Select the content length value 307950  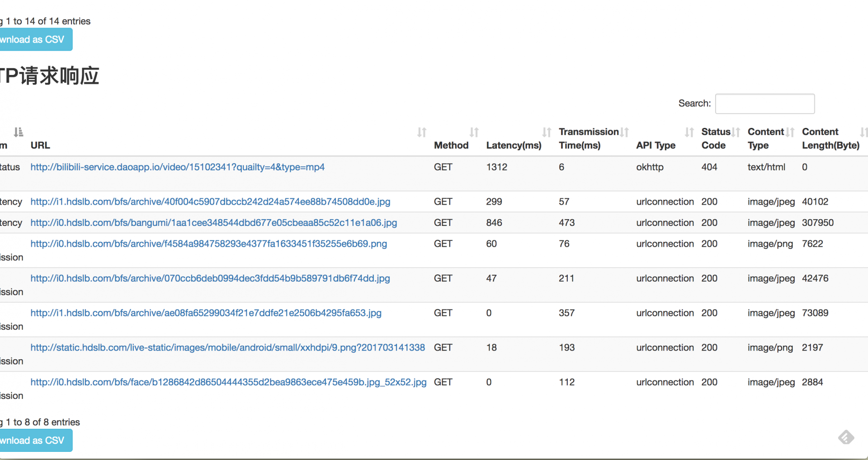[x=818, y=223]
